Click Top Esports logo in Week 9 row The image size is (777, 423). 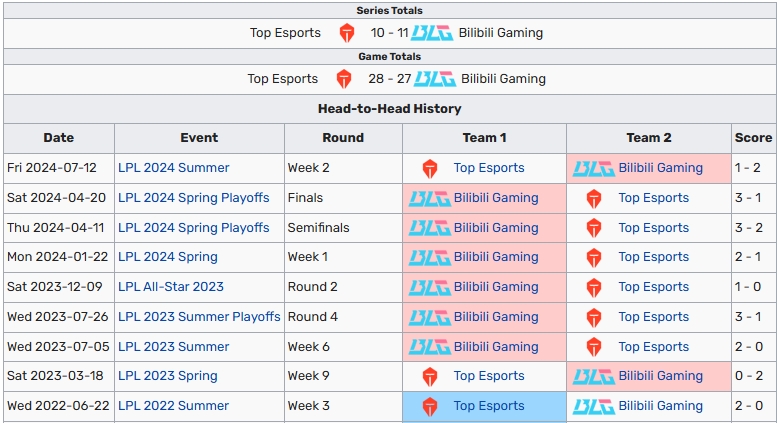click(430, 377)
